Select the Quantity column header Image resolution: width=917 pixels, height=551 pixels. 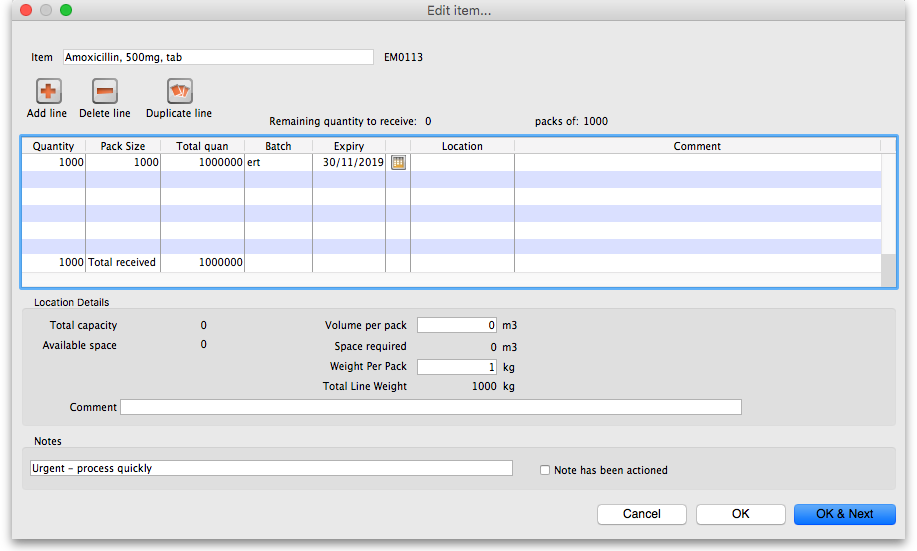coord(53,146)
